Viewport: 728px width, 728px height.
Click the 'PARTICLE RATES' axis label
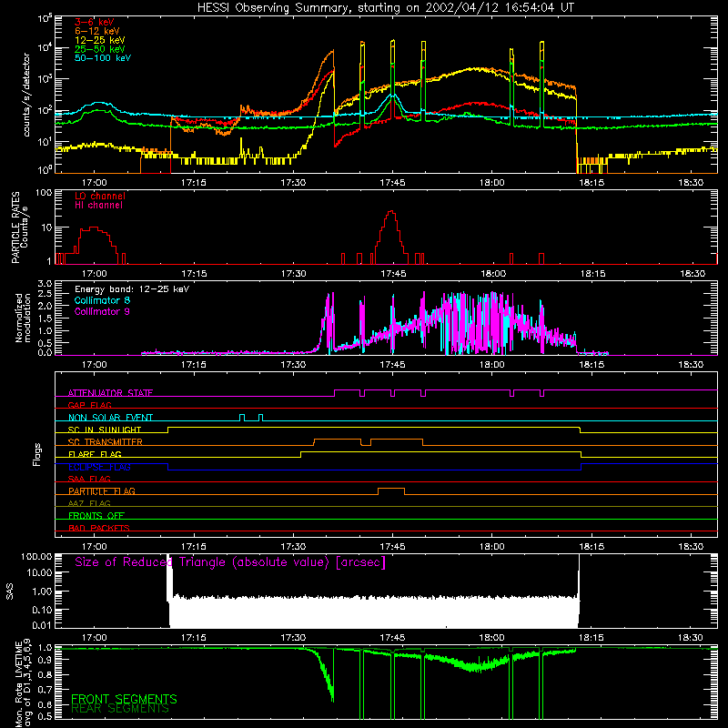(15, 227)
